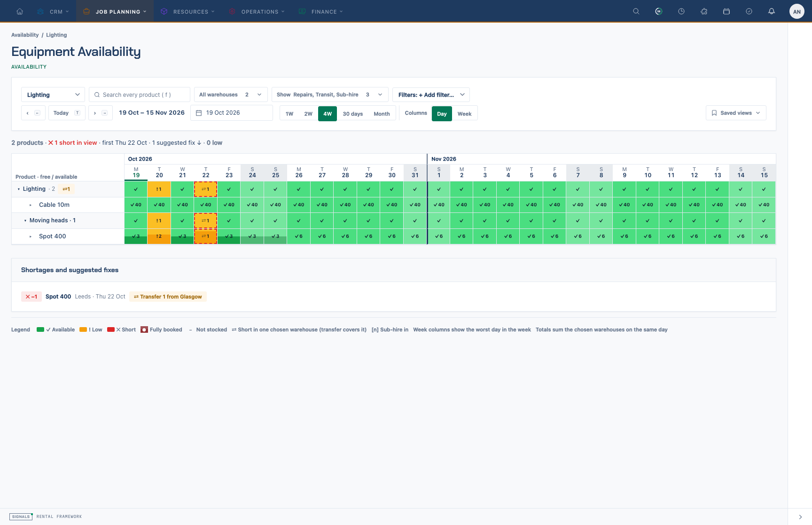This screenshot has height=525, width=812.
Task: Select the 30 days range option
Action: [x=353, y=114]
